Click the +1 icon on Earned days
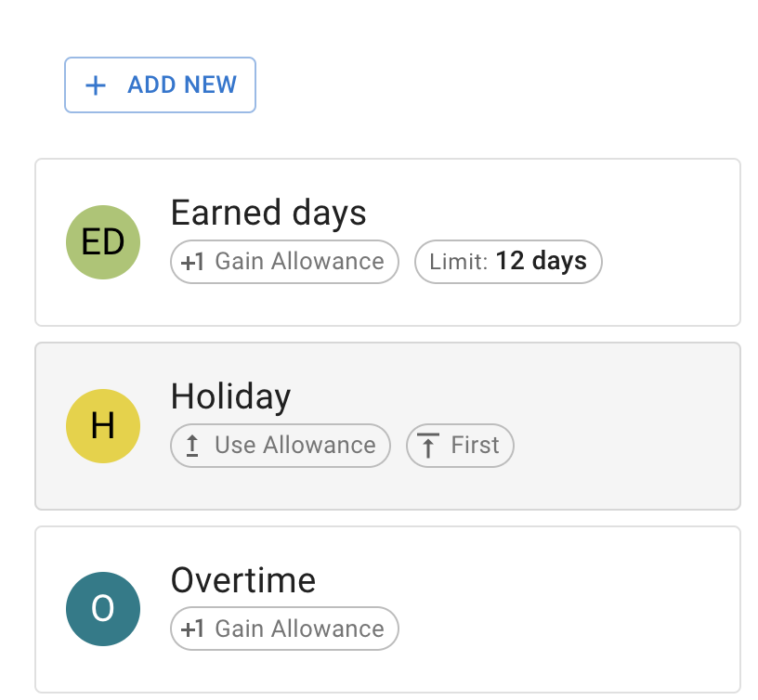 pyautogui.click(x=192, y=262)
